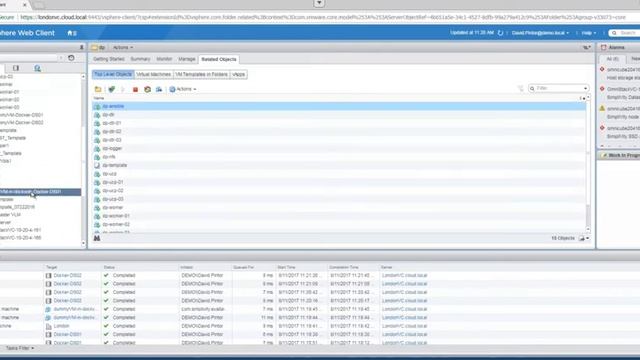Open London target link in tasks

(61, 326)
